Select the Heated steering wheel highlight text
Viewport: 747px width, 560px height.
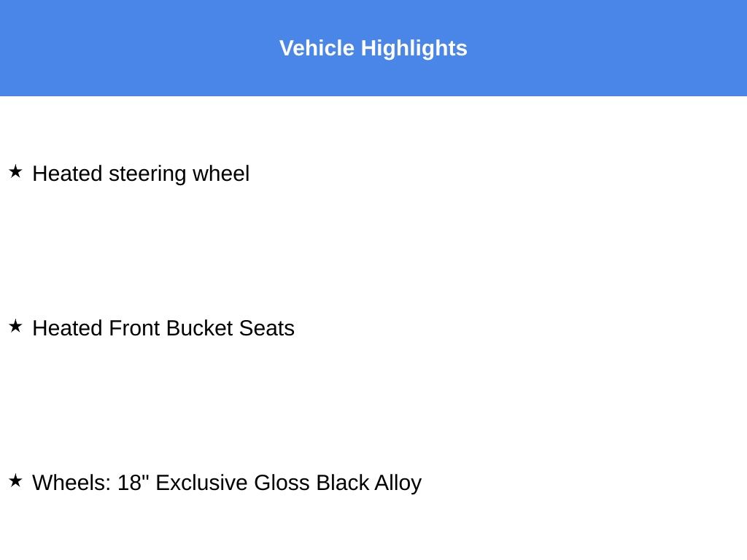coord(141,174)
